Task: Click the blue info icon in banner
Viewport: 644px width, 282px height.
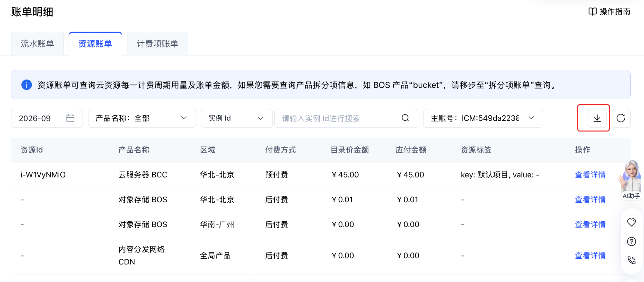Action: [x=26, y=85]
